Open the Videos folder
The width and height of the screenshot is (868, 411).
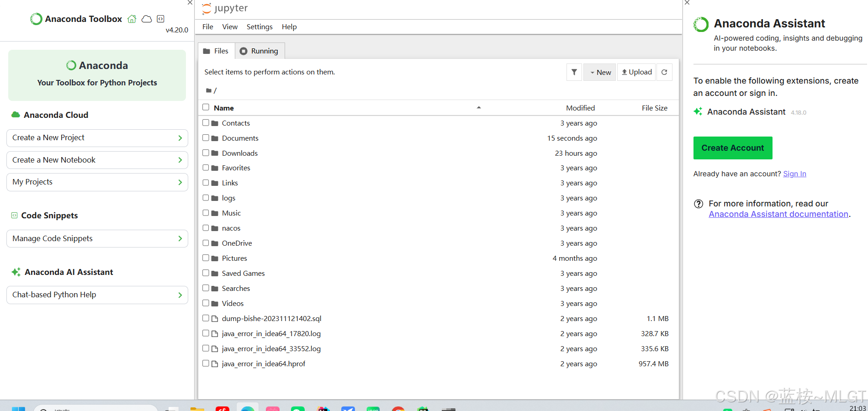[x=233, y=304]
